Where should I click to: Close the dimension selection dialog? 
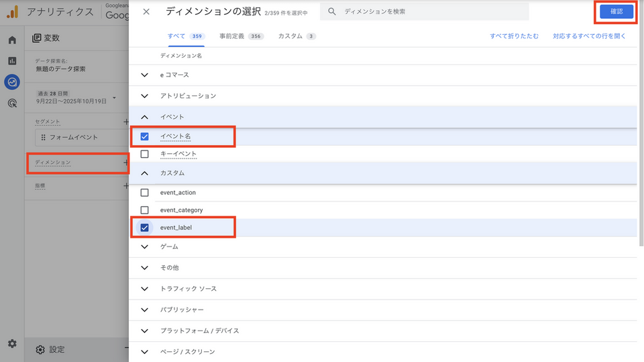(146, 11)
